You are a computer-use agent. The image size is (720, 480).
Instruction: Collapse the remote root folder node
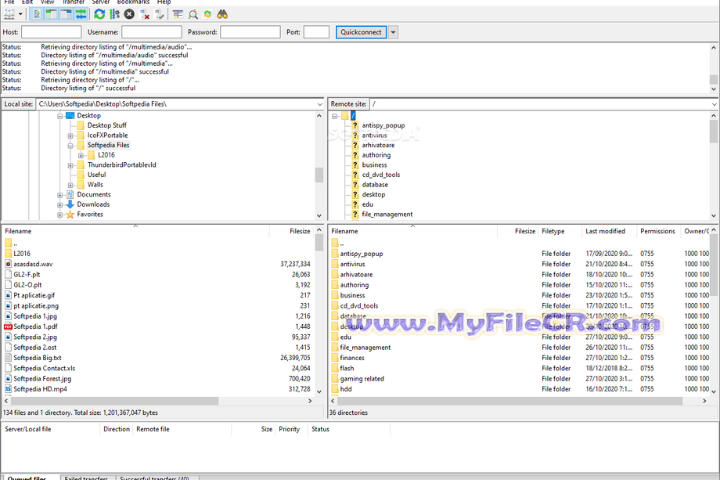(x=335, y=116)
